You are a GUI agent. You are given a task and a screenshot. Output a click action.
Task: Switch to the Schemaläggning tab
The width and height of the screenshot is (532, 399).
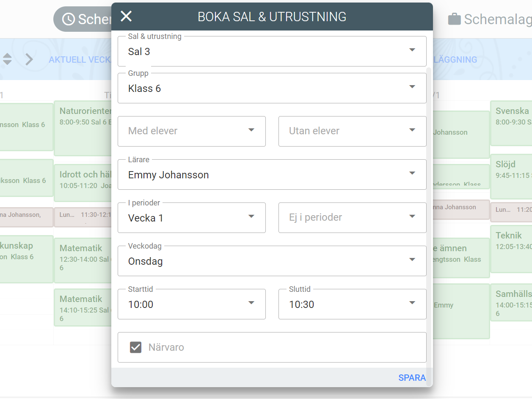(x=497, y=19)
